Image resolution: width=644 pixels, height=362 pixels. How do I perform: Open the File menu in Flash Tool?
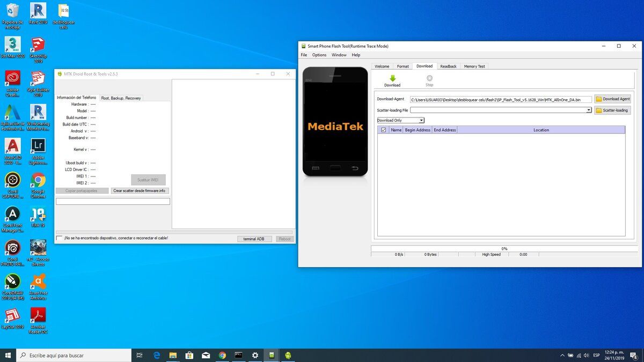(304, 55)
